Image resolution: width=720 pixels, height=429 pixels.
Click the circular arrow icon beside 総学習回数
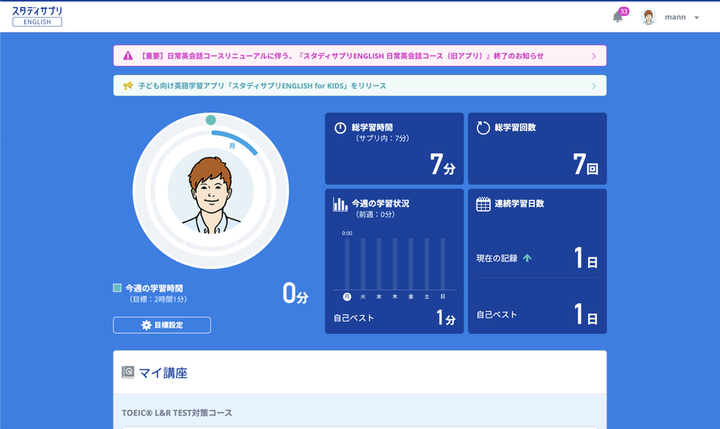483,128
